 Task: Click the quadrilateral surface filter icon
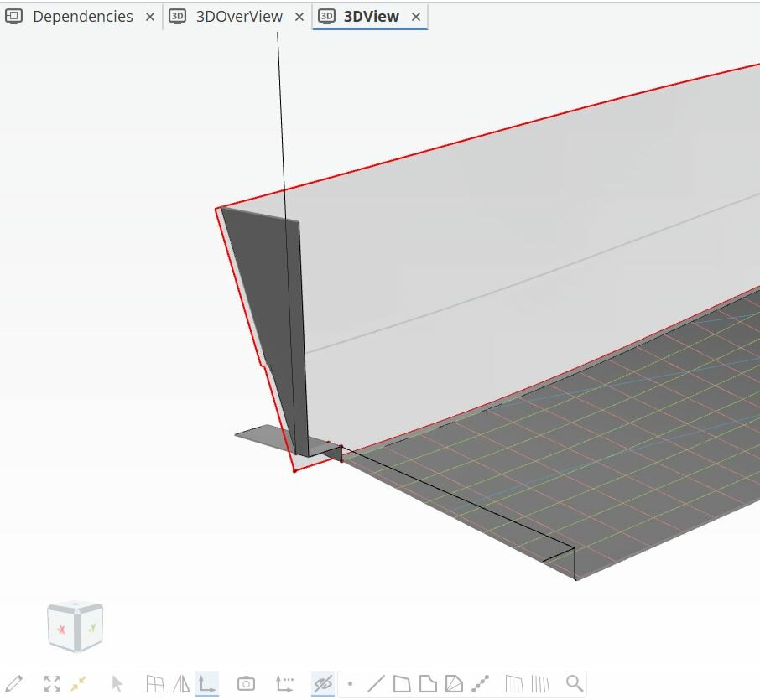pyautogui.click(x=402, y=684)
